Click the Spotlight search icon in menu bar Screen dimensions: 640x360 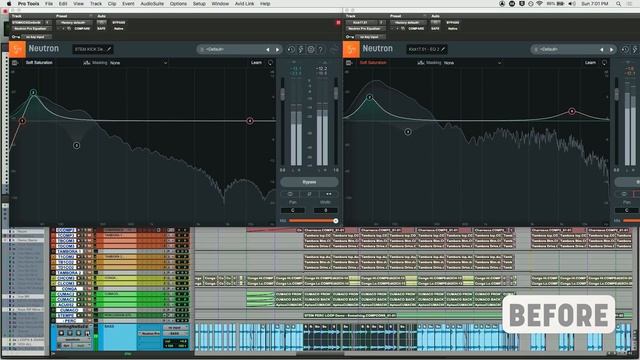point(618,4)
